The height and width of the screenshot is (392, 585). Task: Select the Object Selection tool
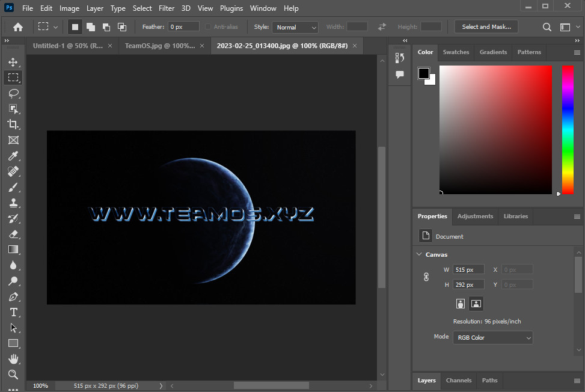(x=13, y=109)
